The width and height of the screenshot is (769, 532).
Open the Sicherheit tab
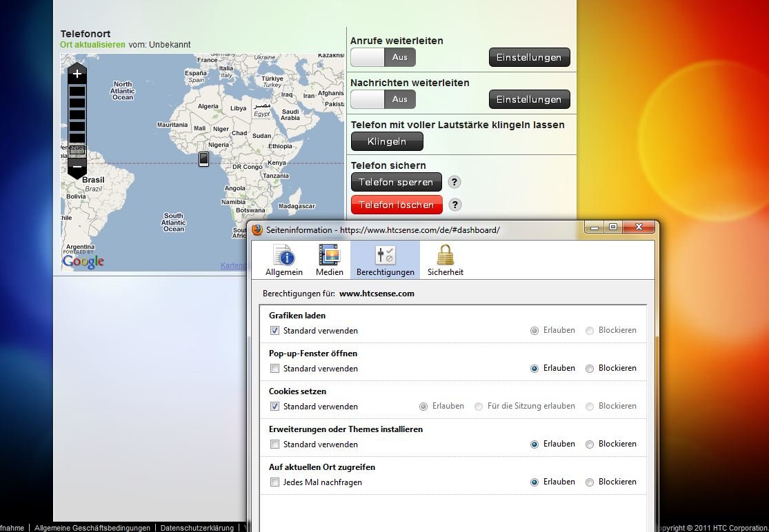click(x=446, y=260)
